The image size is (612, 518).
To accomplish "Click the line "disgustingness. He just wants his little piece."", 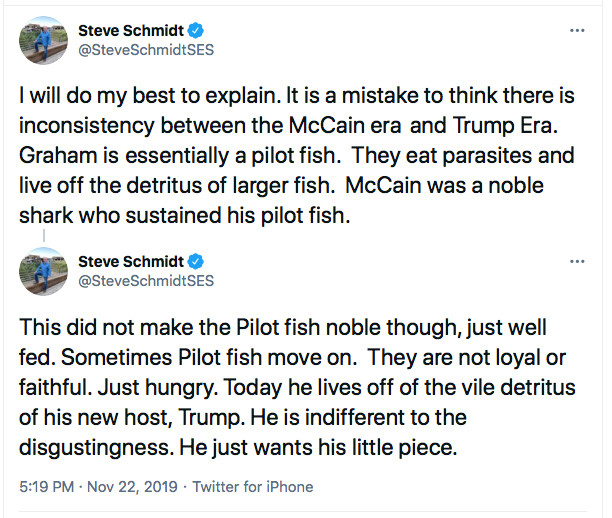I will 238,447.
